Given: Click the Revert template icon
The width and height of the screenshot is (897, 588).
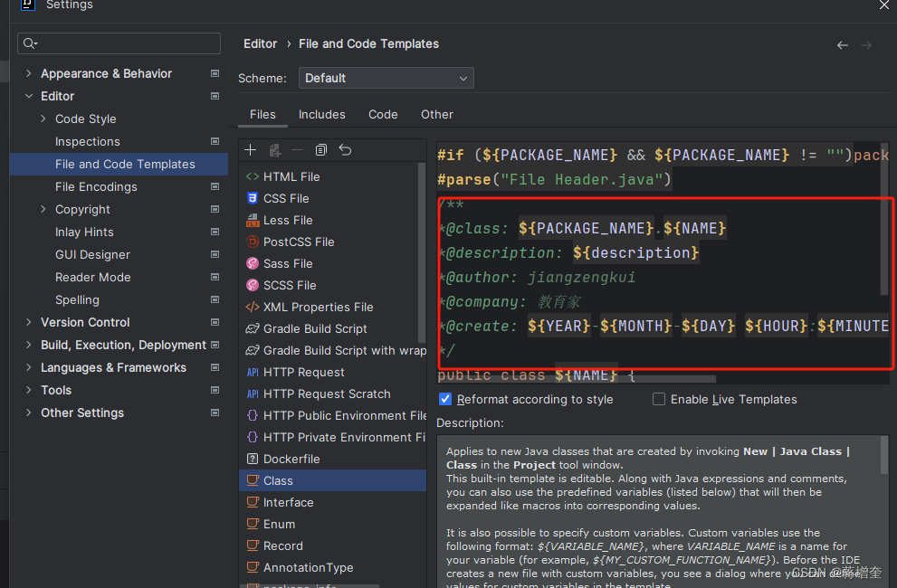Looking at the screenshot, I should (345, 150).
